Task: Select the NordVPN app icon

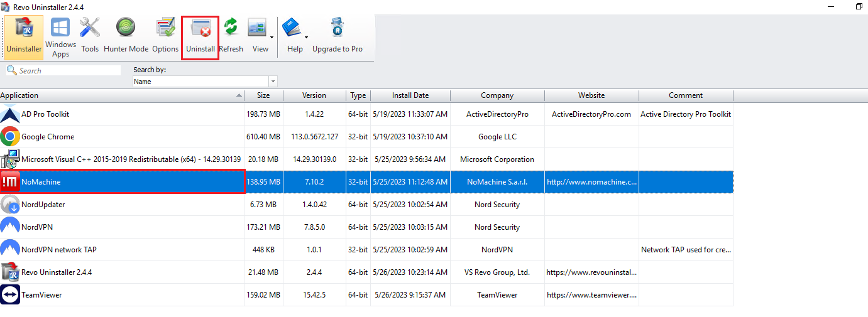Action: click(x=10, y=227)
